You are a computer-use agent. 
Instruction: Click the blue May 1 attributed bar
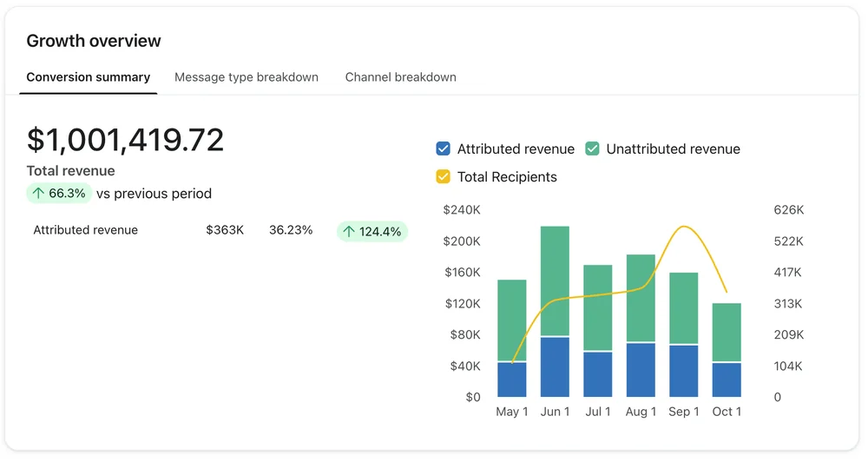coord(512,379)
